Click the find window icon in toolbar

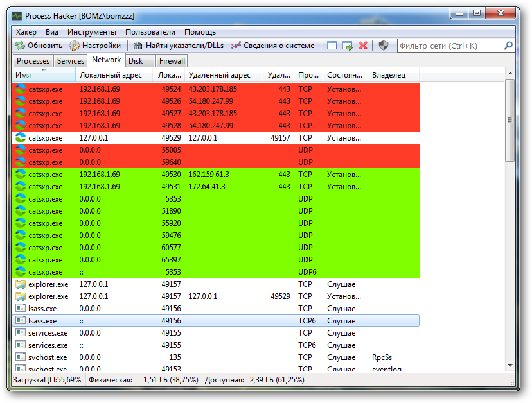click(x=332, y=46)
